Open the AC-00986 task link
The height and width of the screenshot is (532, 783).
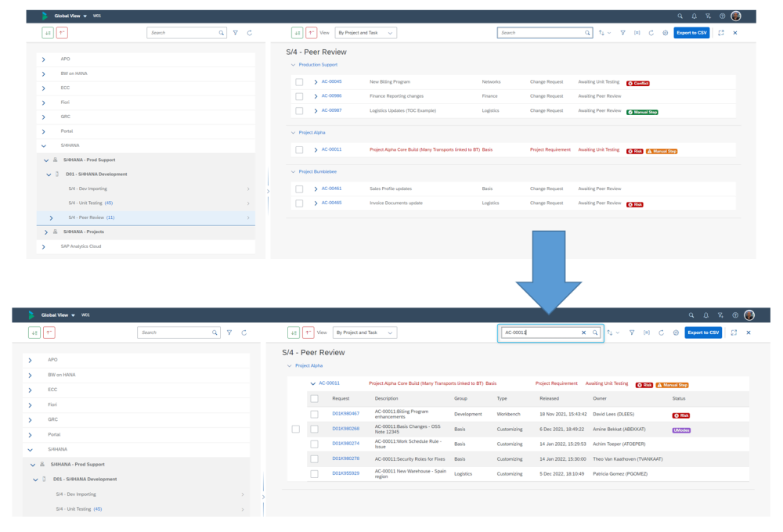pos(331,95)
